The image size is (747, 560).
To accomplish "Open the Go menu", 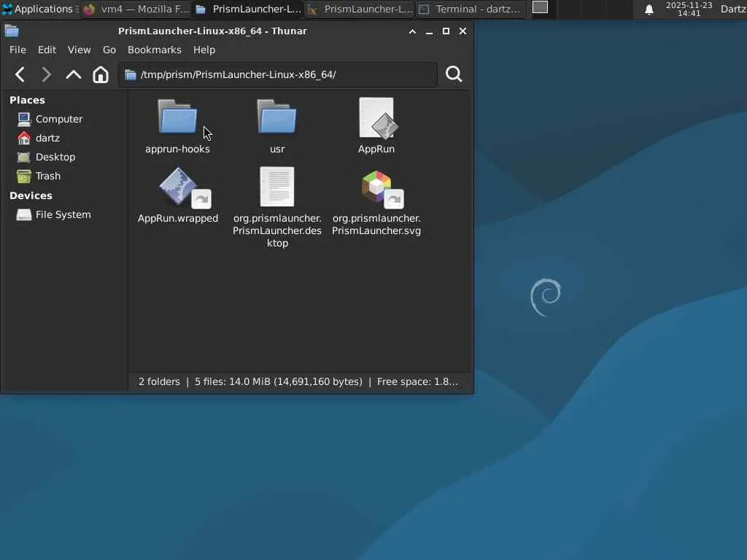I will [109, 50].
